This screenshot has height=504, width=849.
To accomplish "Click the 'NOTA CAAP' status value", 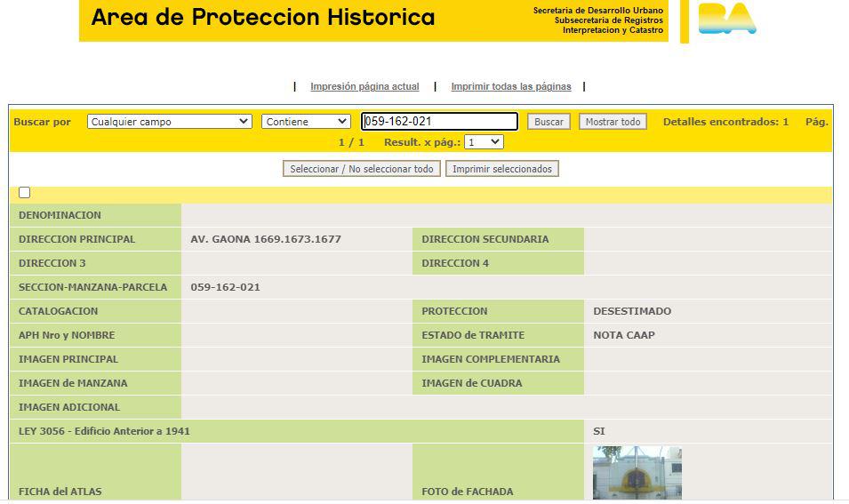I will [624, 335].
